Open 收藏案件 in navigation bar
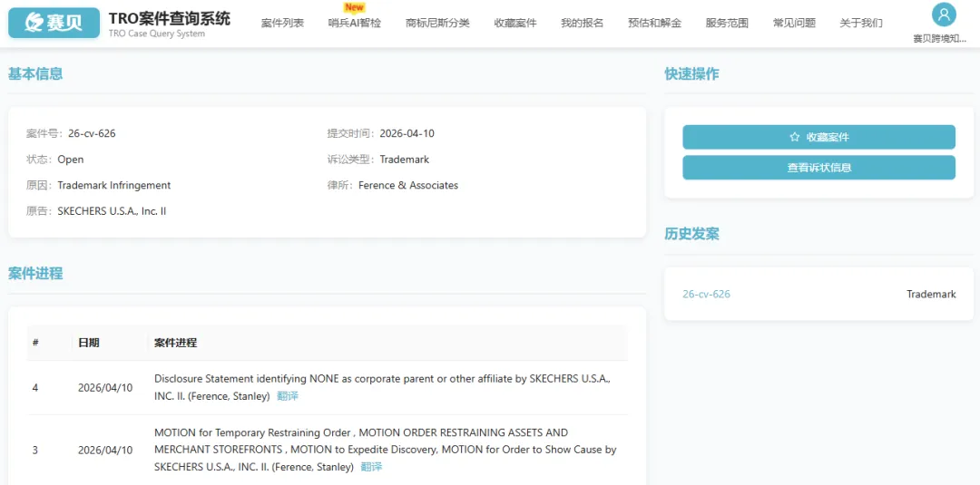The height and width of the screenshot is (485, 980). (x=515, y=23)
